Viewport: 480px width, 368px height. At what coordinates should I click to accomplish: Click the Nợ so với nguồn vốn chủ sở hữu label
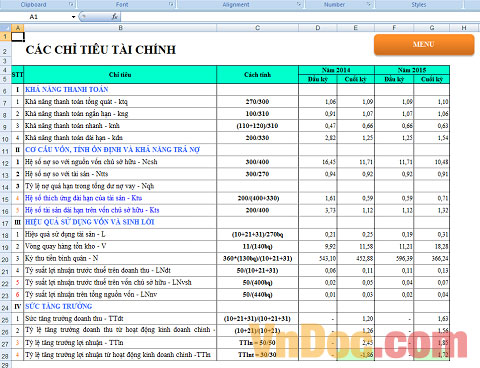(x=91, y=162)
